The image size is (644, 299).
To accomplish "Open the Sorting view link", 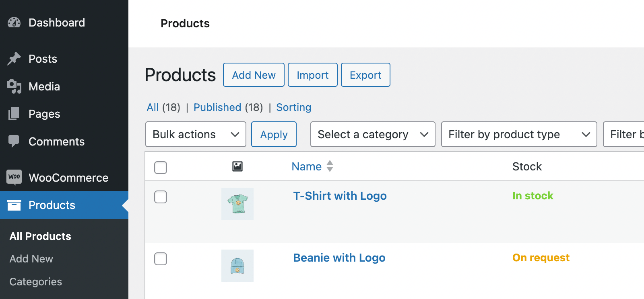I will [x=294, y=107].
